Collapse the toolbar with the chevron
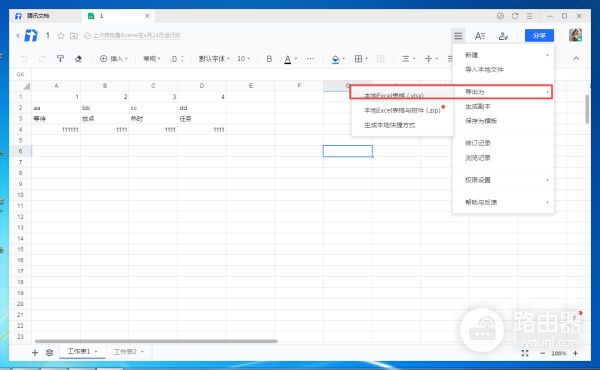The width and height of the screenshot is (600, 370). [576, 58]
